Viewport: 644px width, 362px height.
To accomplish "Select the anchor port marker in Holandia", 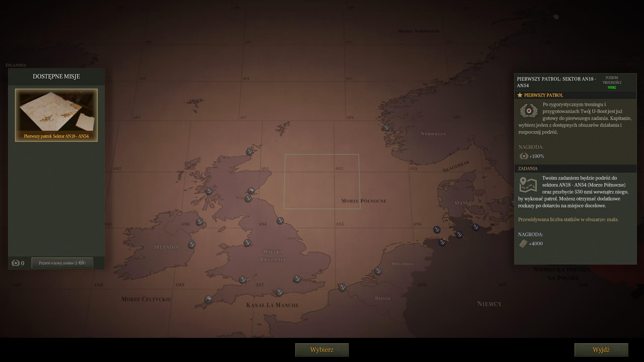I will click(x=378, y=271).
